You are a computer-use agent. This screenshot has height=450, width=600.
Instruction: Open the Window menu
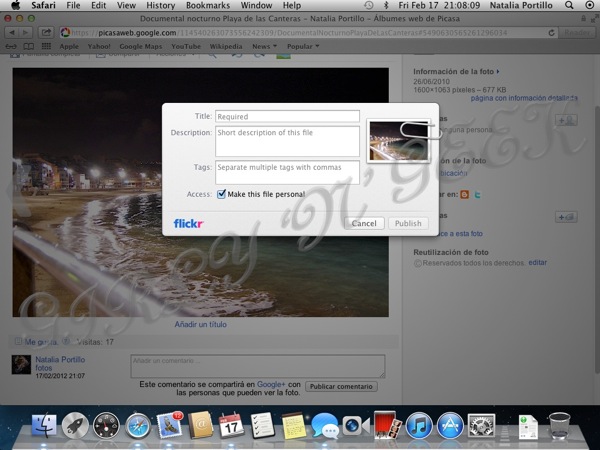click(x=256, y=5)
